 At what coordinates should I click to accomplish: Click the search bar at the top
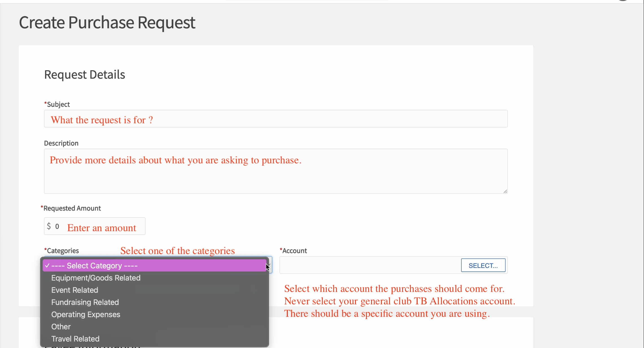[x=308, y=1]
